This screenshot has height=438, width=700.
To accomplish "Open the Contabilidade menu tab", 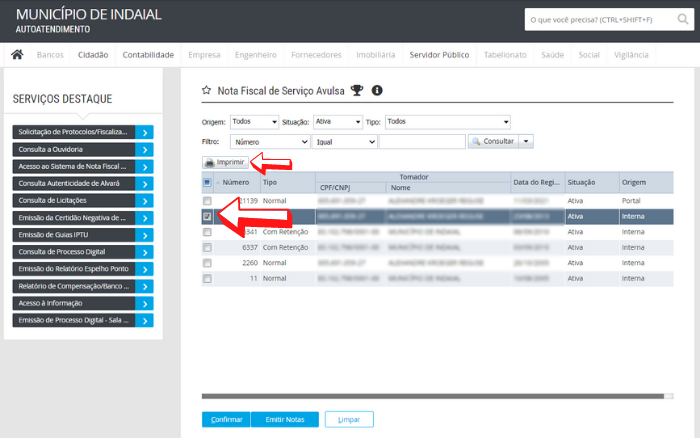I will click(x=148, y=55).
